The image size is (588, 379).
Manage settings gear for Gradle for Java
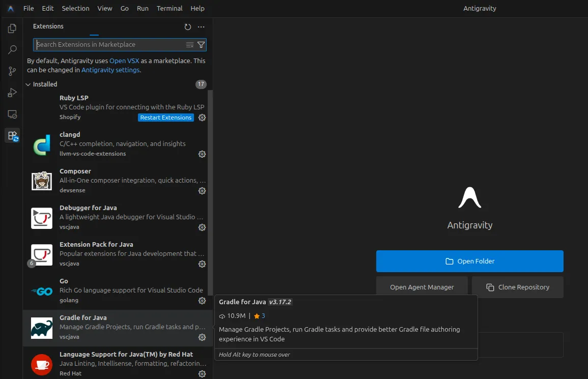point(202,337)
